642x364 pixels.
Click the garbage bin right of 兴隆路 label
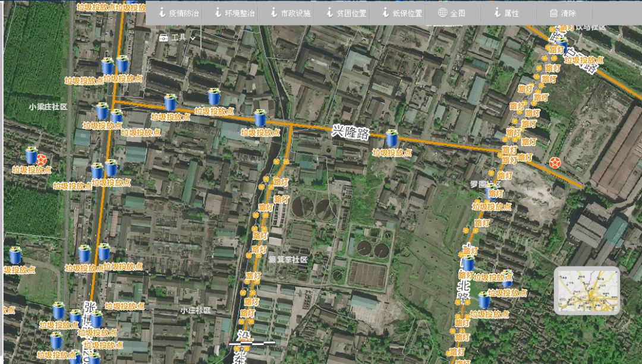(392, 139)
